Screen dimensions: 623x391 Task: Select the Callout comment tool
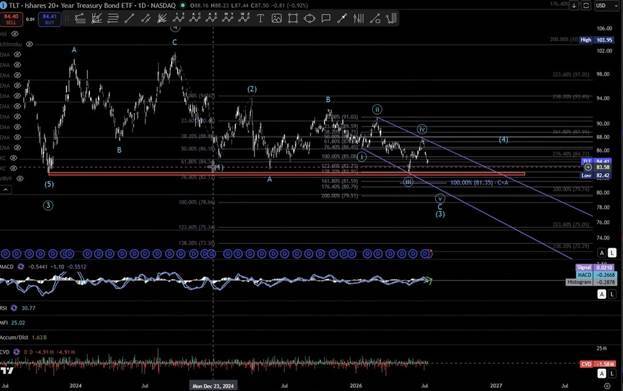(x=326, y=18)
